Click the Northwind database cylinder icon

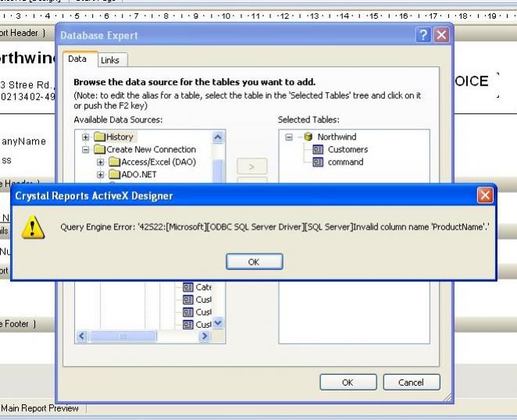click(308, 137)
